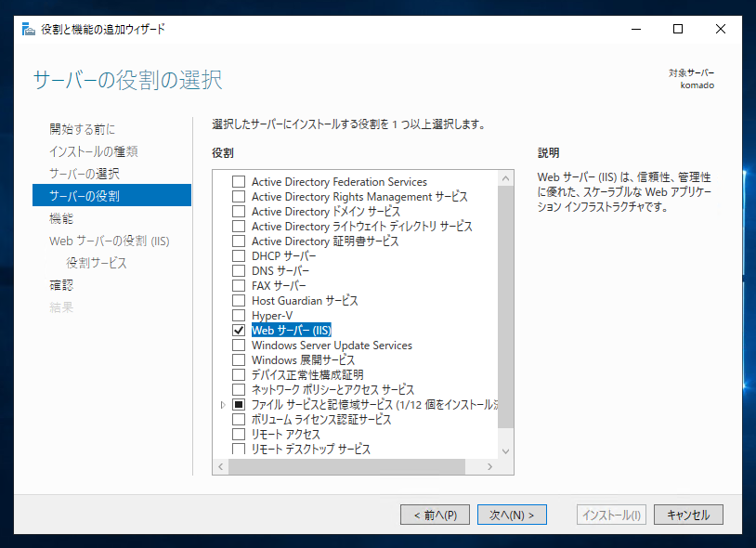756x548 pixels.
Task: Select Windows Server Update Services label
Action: click(332, 346)
